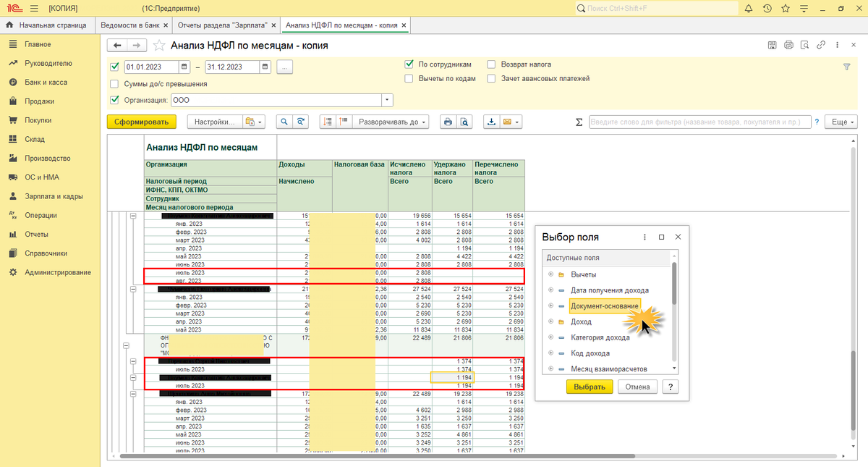Image resolution: width=868 pixels, height=467 pixels.
Task: Open the find (magnifier) tool in report toolbar
Action: click(x=285, y=122)
